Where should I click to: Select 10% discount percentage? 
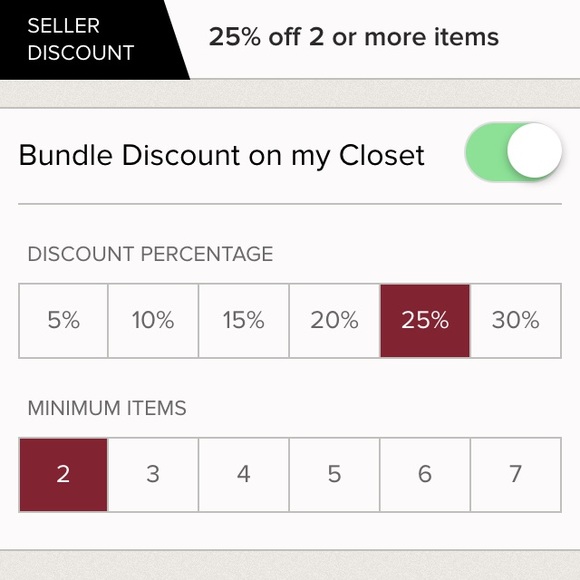[x=153, y=321]
